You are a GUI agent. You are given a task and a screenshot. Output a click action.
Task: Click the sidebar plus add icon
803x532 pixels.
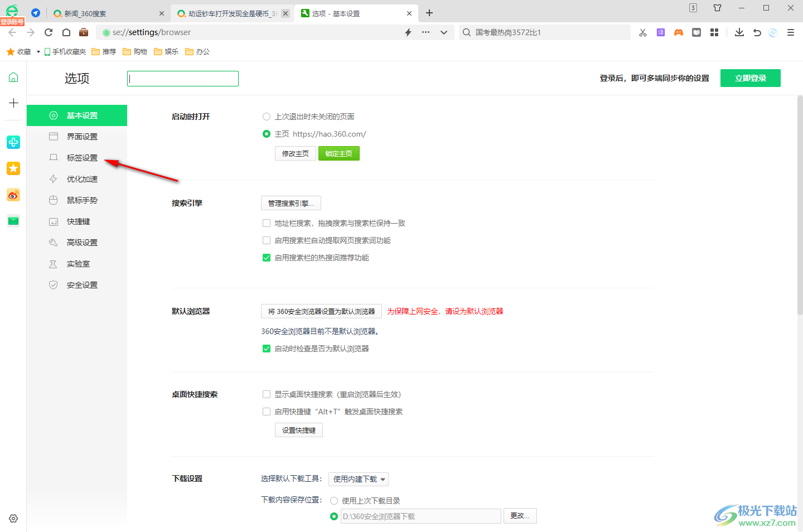[x=13, y=103]
